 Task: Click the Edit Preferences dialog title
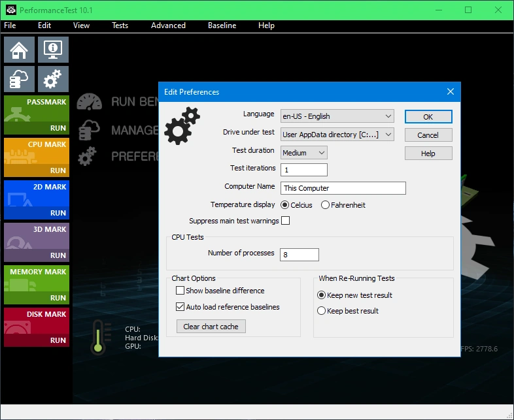[192, 92]
